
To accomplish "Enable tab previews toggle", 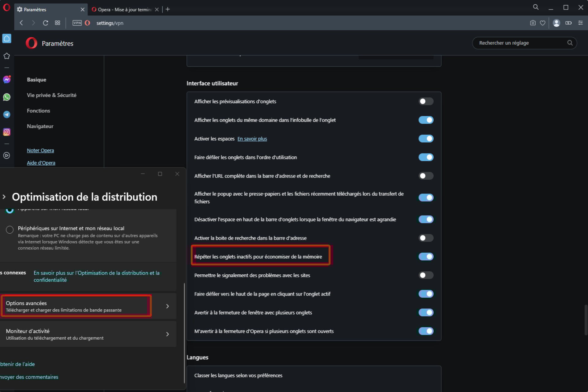I will [x=426, y=101].
